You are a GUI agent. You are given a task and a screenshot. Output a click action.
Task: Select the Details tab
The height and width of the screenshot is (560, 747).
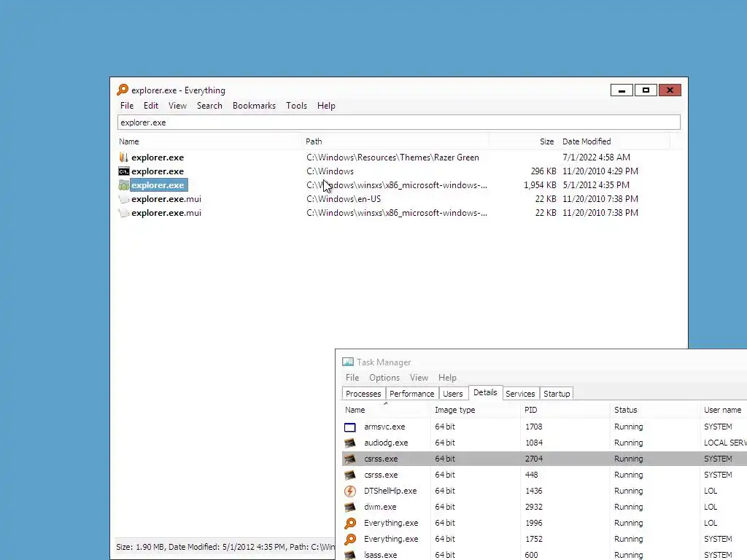coord(485,392)
